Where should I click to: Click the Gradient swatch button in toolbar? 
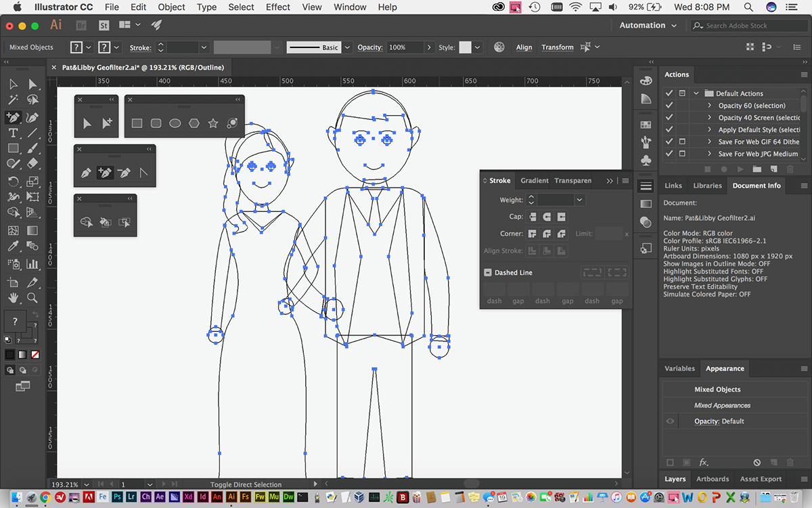(x=22, y=354)
